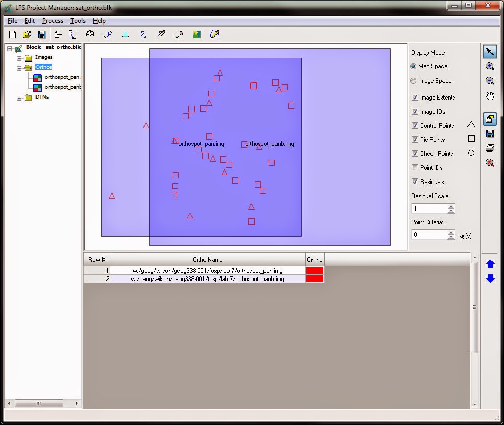Screen dimensions: 504x425
Task: Open the File menu
Action: click(13, 21)
